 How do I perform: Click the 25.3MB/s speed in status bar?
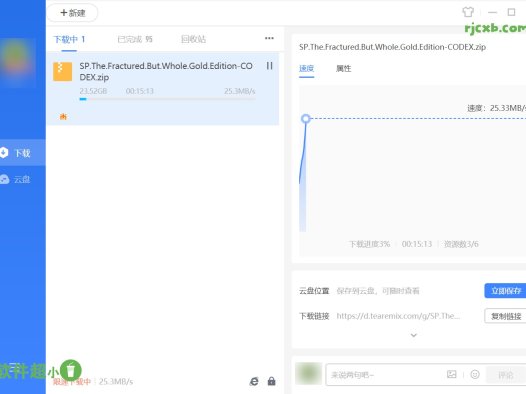(x=116, y=382)
